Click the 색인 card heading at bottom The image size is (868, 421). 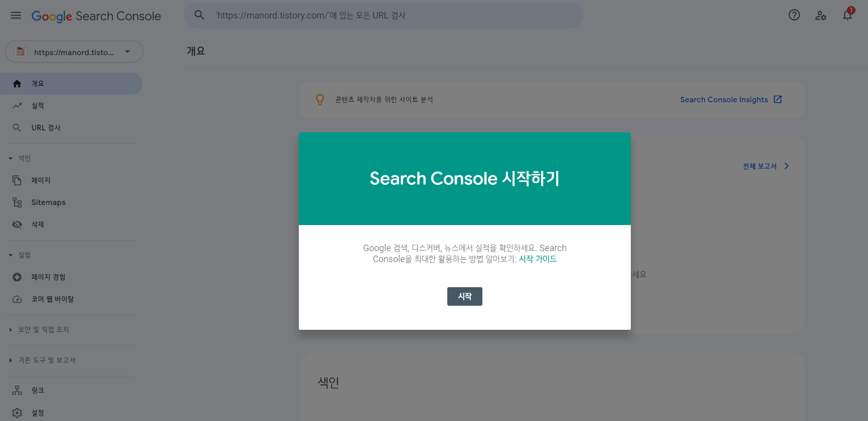328,382
